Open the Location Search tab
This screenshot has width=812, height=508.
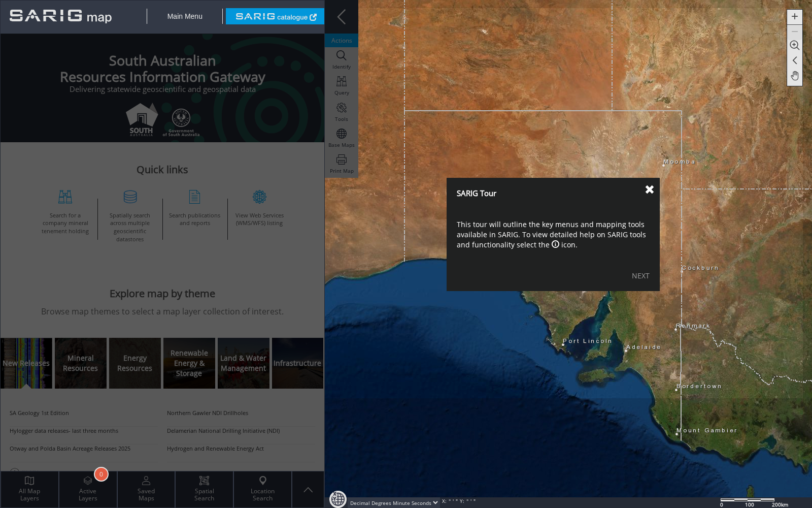[x=263, y=489]
